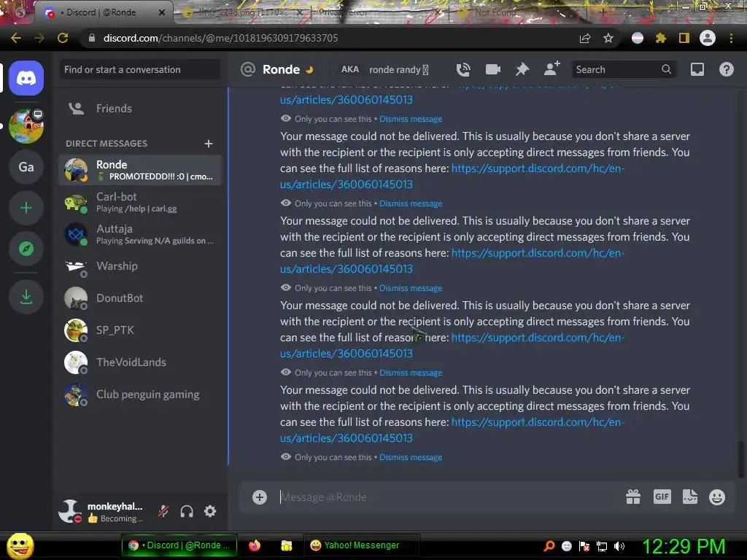The width and height of the screenshot is (747, 560).
Task: Open user settings gear icon
Action: click(210, 511)
